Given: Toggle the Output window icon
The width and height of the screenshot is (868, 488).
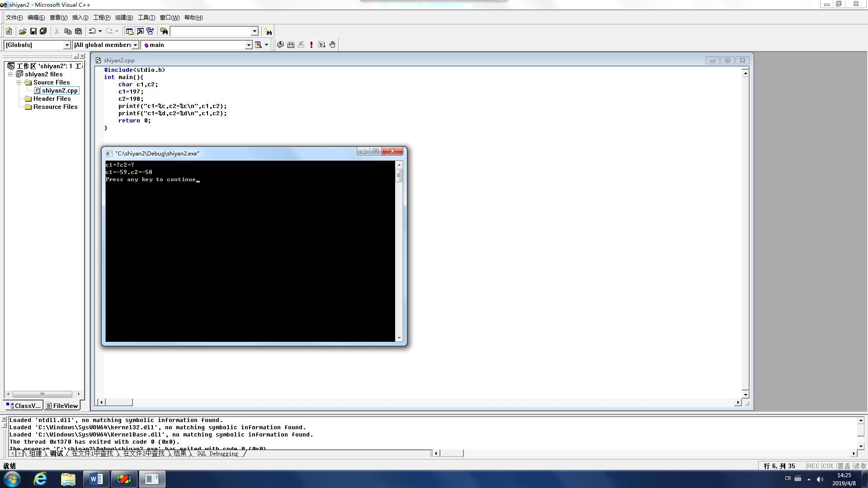Looking at the screenshot, I should point(140,31).
